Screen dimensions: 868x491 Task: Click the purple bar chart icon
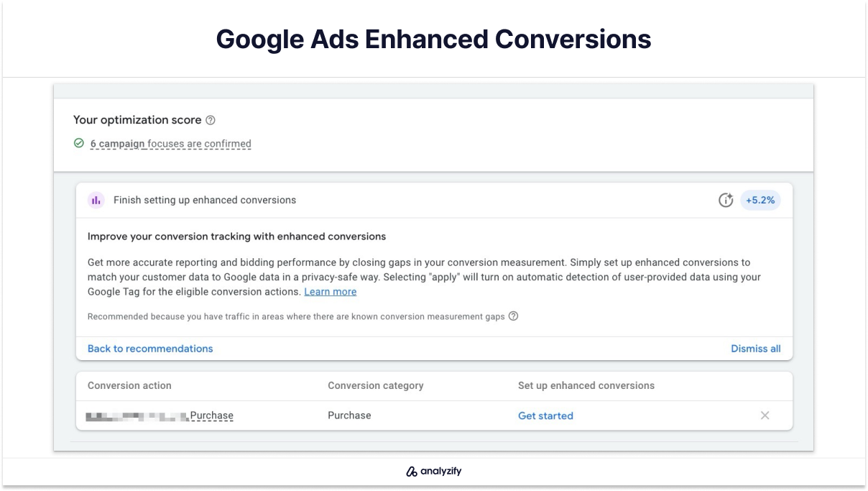coord(96,201)
